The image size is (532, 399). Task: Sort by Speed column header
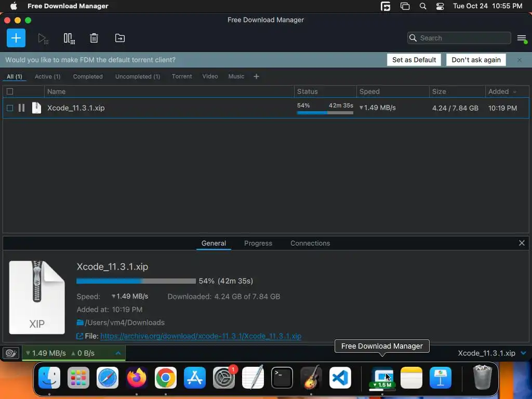393,91
